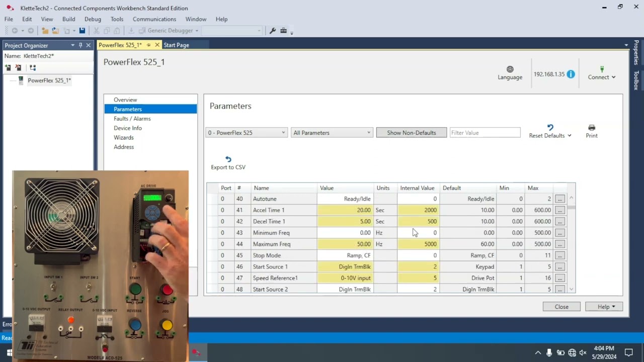Click the Language globe icon
The image size is (644, 362).
510,69
